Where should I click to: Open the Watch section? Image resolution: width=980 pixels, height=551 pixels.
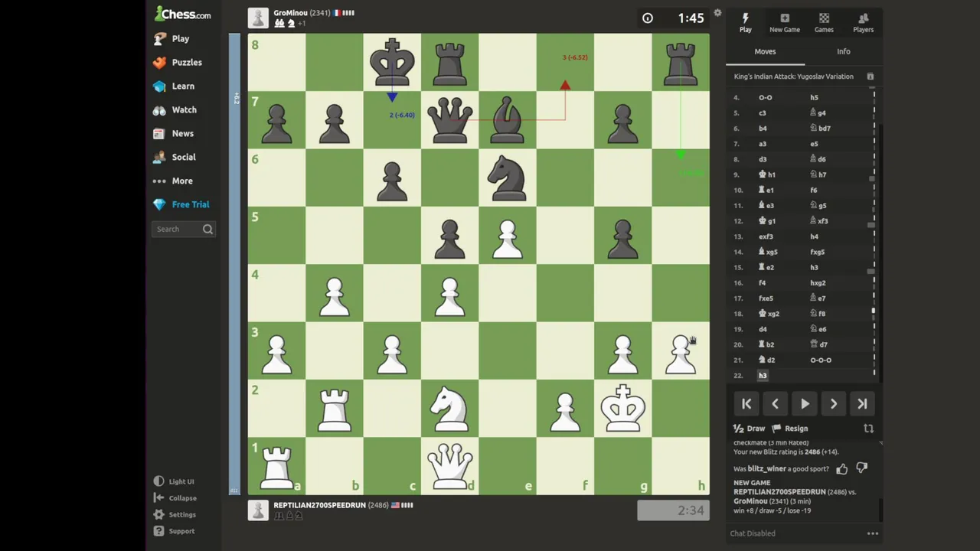pyautogui.click(x=175, y=109)
